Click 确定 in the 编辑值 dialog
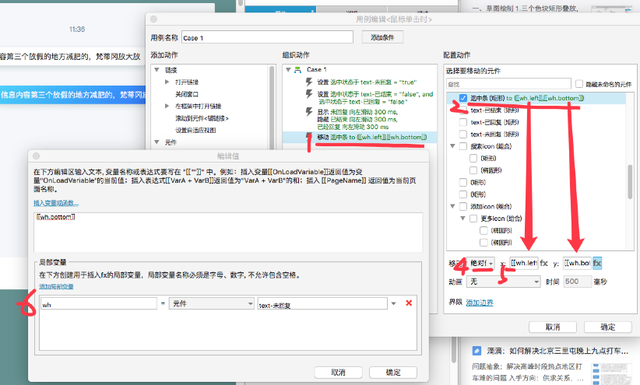640x385 pixels. (x=393, y=372)
